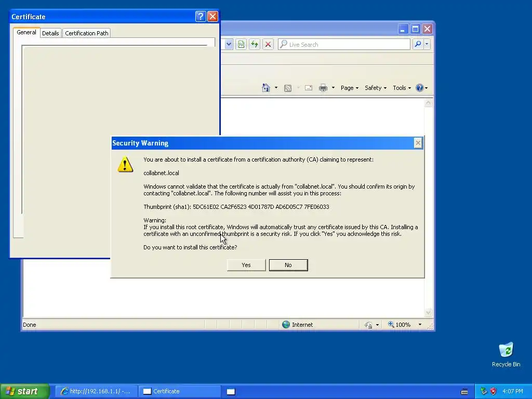Click browser scrollbar up arrow
Screen dimensions: 532x399
point(428,103)
